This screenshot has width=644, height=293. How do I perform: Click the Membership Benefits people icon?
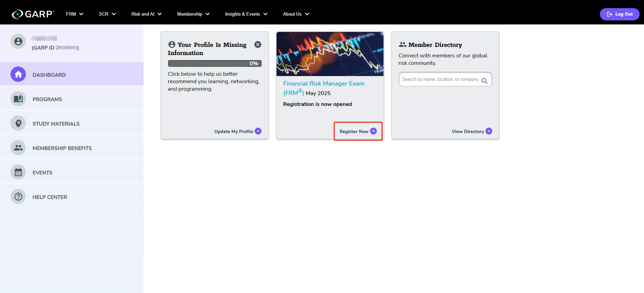[x=18, y=148]
